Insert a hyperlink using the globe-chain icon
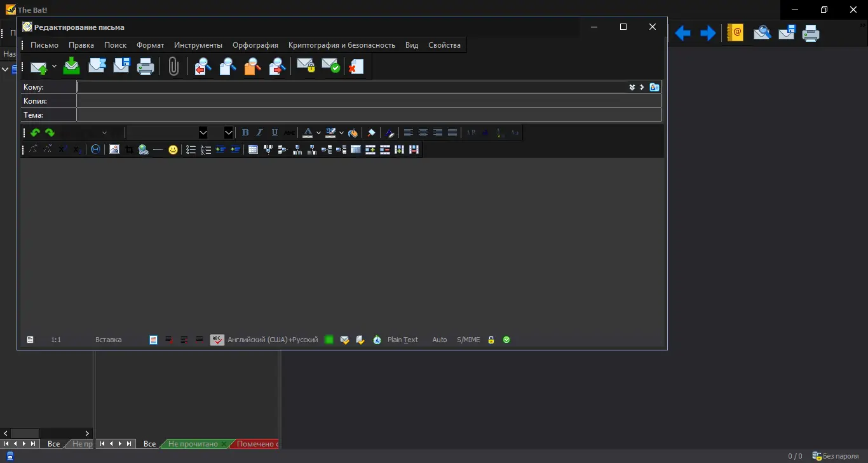Image resolution: width=868 pixels, height=463 pixels. pos(144,149)
